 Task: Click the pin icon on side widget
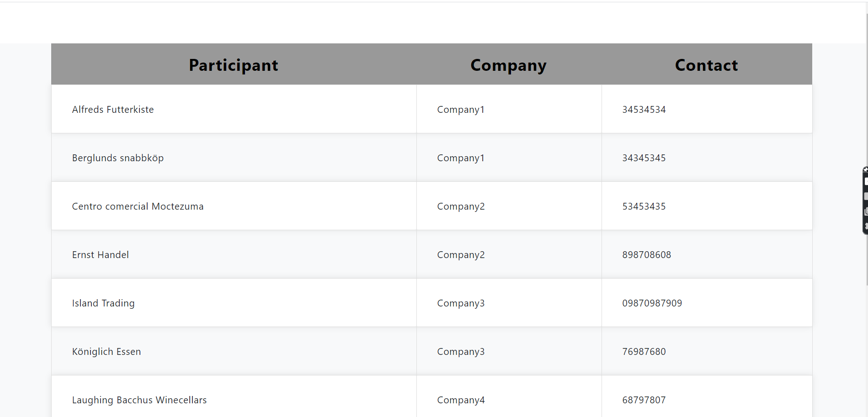(x=865, y=170)
